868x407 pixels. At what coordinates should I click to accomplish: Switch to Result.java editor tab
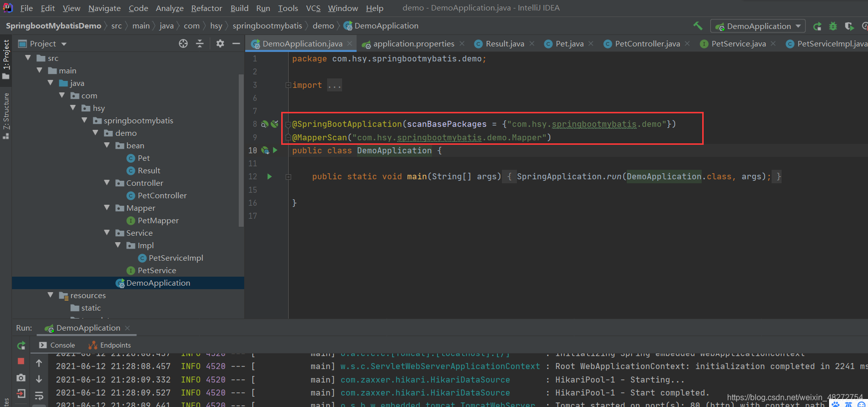pos(505,44)
